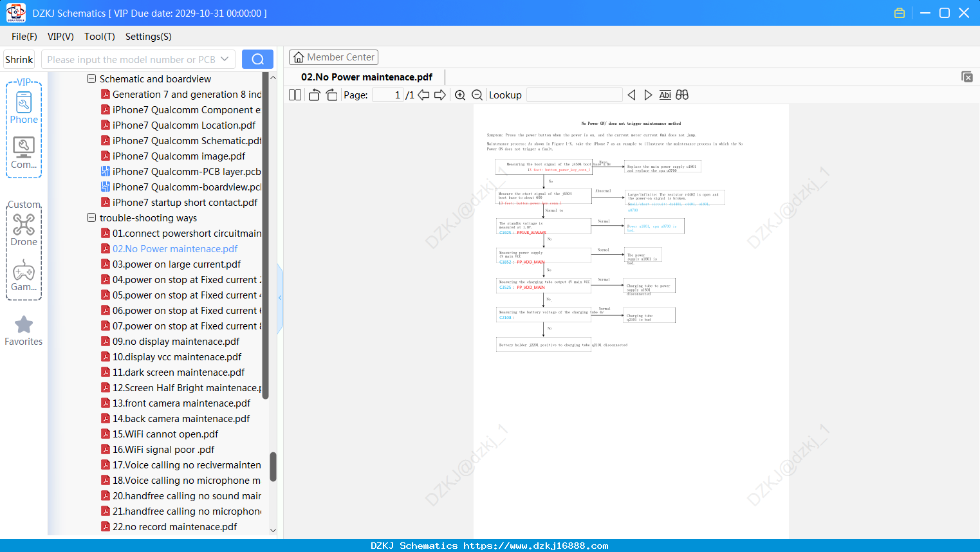Screen dimensions: 980x552
Task: Open 03.power on large current.pdf
Action: [x=176, y=264]
